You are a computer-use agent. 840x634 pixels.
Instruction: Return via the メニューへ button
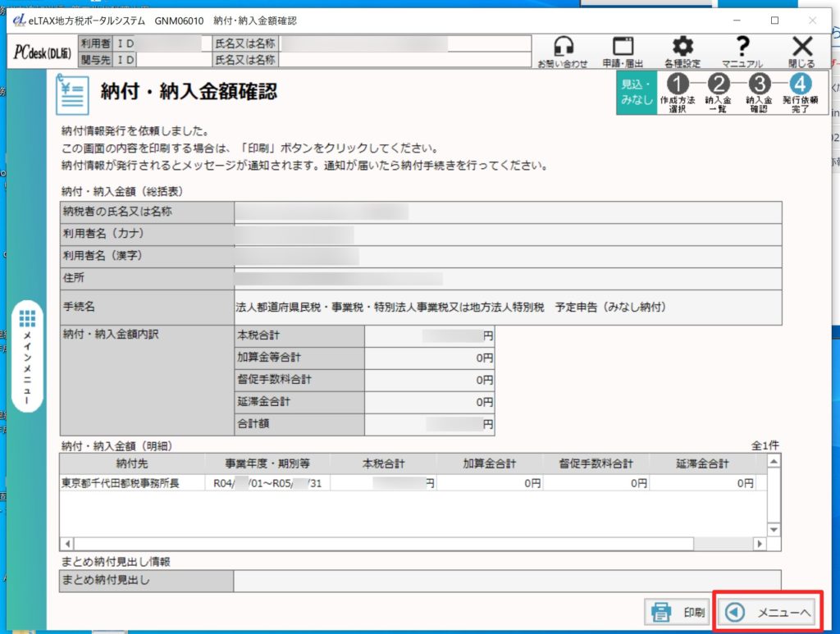[769, 612]
